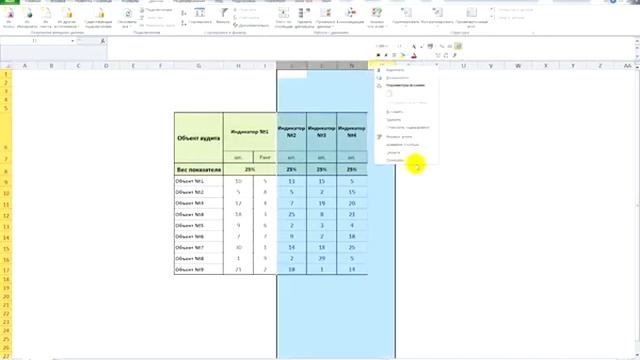Viewport: 640px width, 360px height.
Task: Sort descending Z to A
Action: (x=184, y=24)
